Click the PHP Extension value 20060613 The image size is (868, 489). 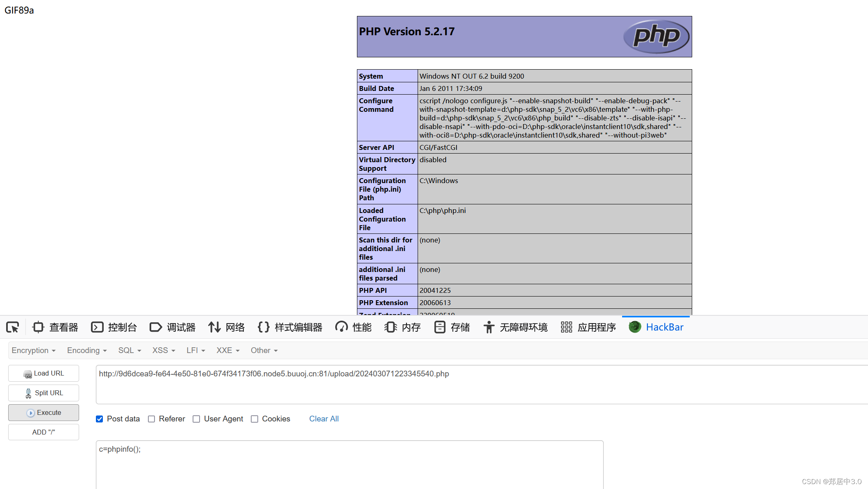pyautogui.click(x=435, y=303)
